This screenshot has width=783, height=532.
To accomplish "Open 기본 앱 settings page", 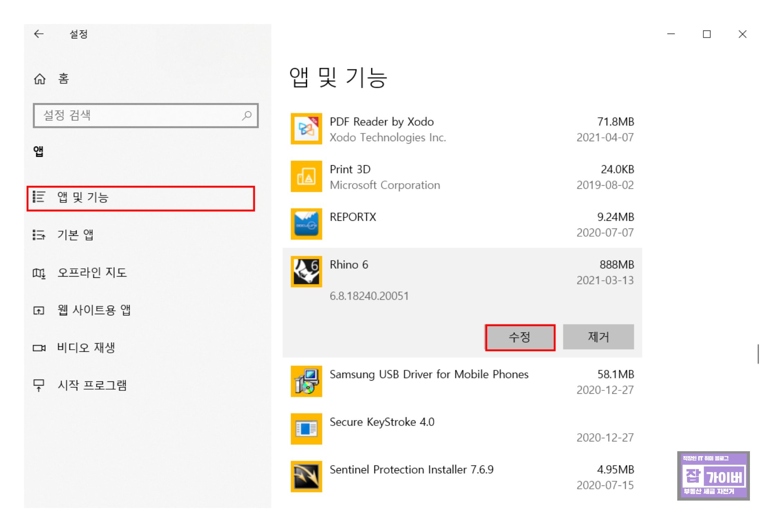I will (63, 235).
